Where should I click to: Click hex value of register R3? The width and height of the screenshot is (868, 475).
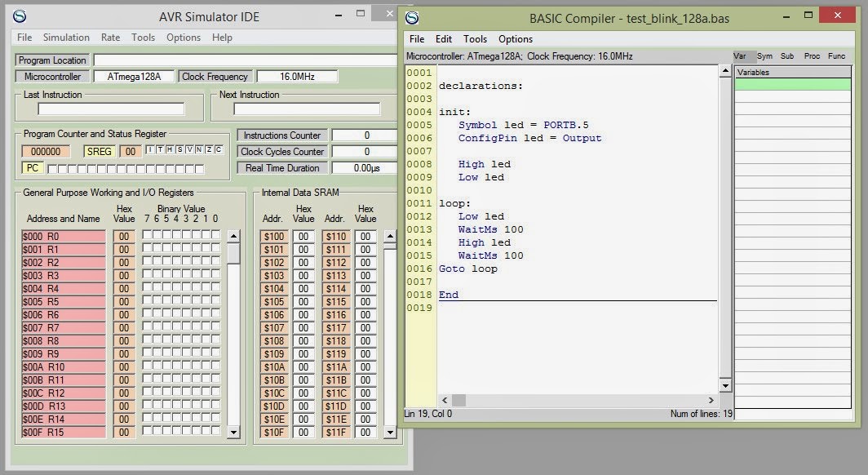point(124,276)
